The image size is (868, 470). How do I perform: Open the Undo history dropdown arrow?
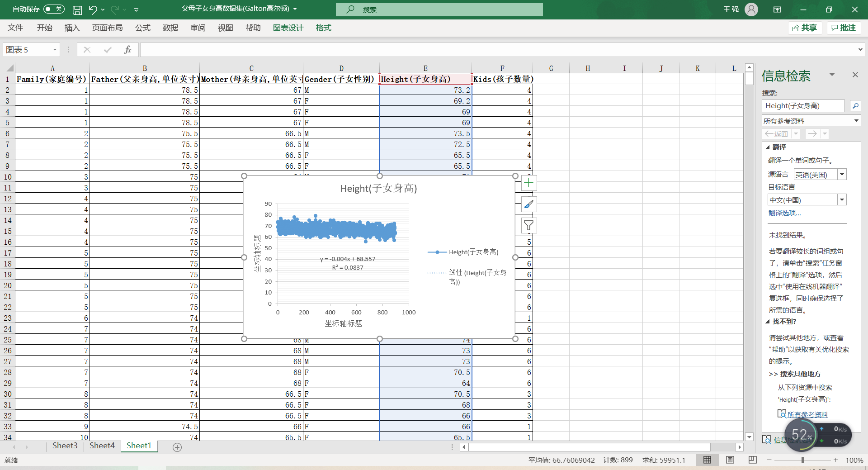[103, 9]
